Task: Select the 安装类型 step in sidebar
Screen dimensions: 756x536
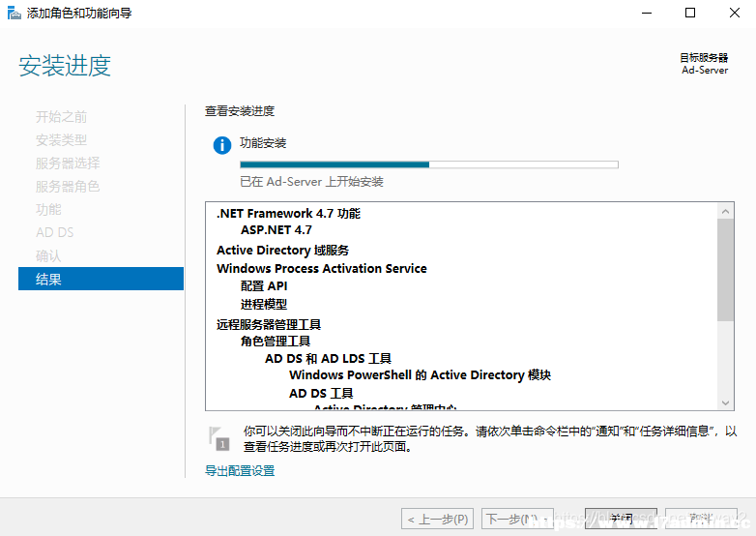Action: [61, 140]
